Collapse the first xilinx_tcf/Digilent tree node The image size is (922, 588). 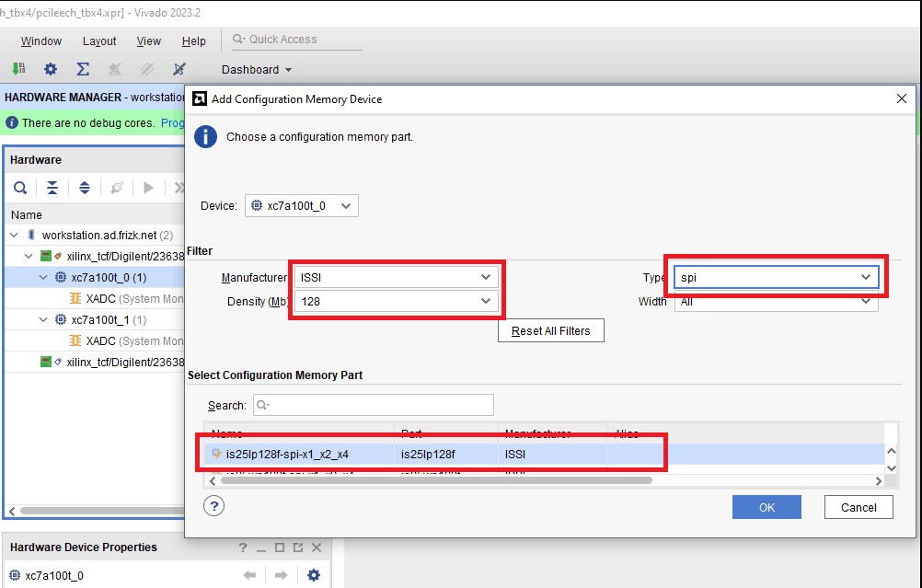click(29, 257)
